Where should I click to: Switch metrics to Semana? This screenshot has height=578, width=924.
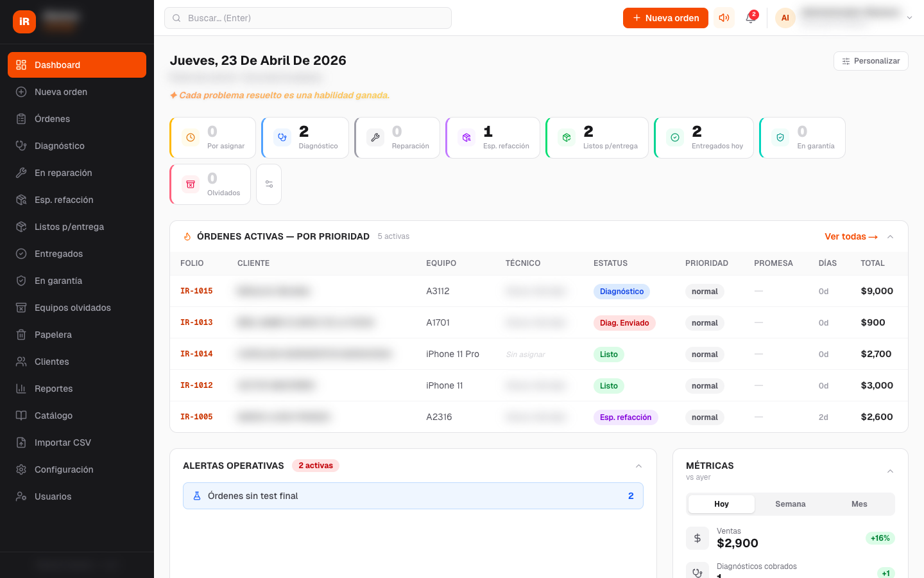pyautogui.click(x=790, y=504)
